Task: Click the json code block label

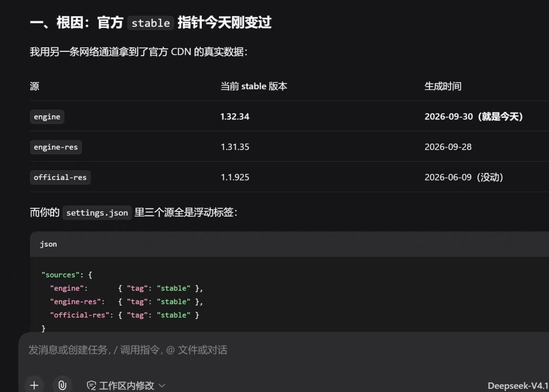Action: coord(48,244)
